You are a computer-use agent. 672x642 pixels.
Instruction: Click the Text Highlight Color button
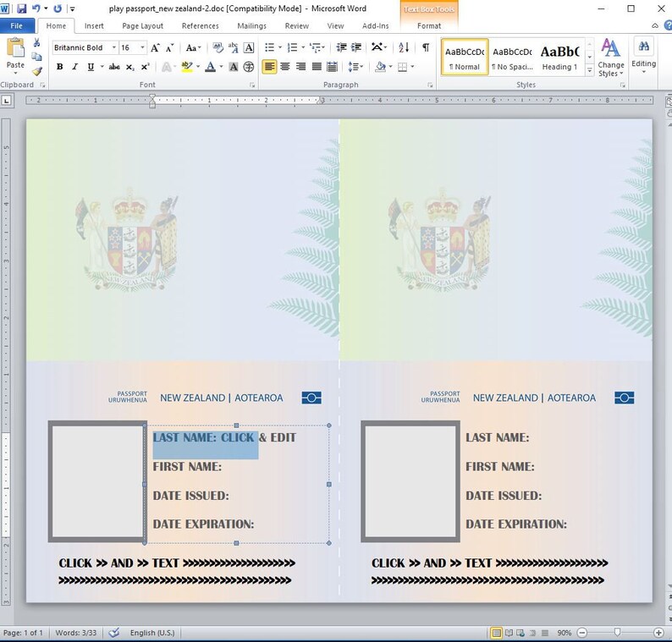click(x=187, y=67)
